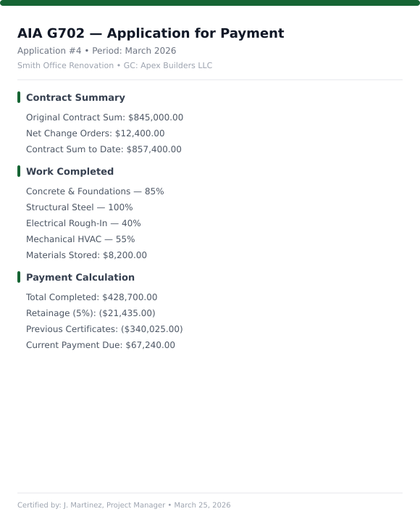
Task: Click the Current Payment Due amount
Action: click(101, 345)
